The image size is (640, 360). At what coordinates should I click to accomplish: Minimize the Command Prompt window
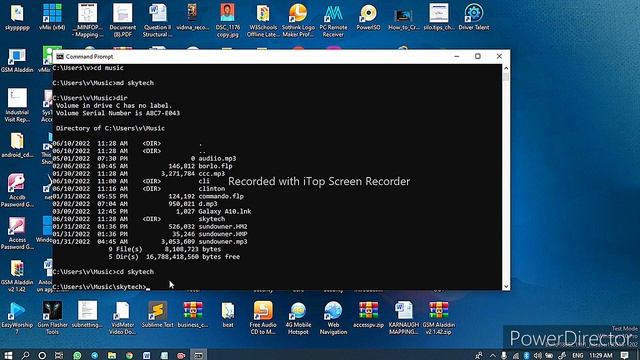tap(457, 56)
